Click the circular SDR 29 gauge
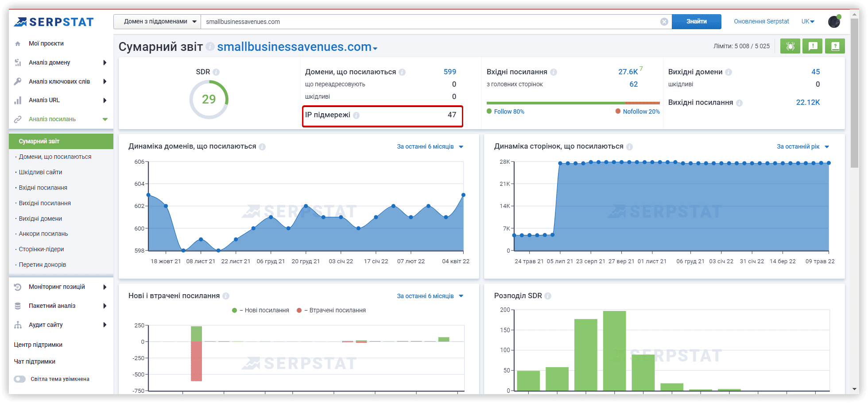The width and height of the screenshot is (868, 403). [209, 100]
